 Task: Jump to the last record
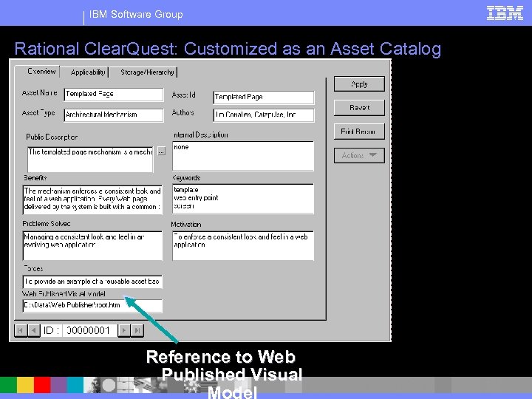[x=137, y=330]
